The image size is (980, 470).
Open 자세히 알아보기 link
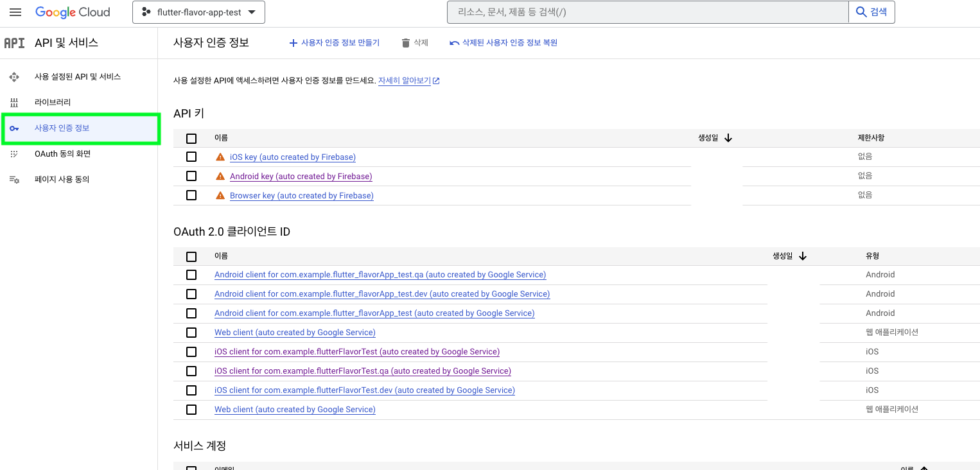pyautogui.click(x=405, y=81)
